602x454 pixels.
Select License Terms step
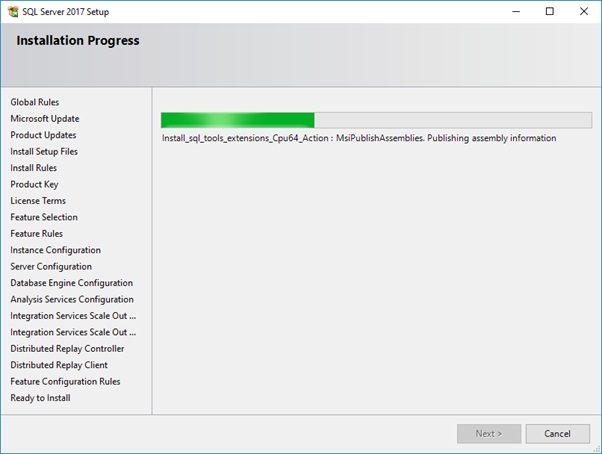38,201
